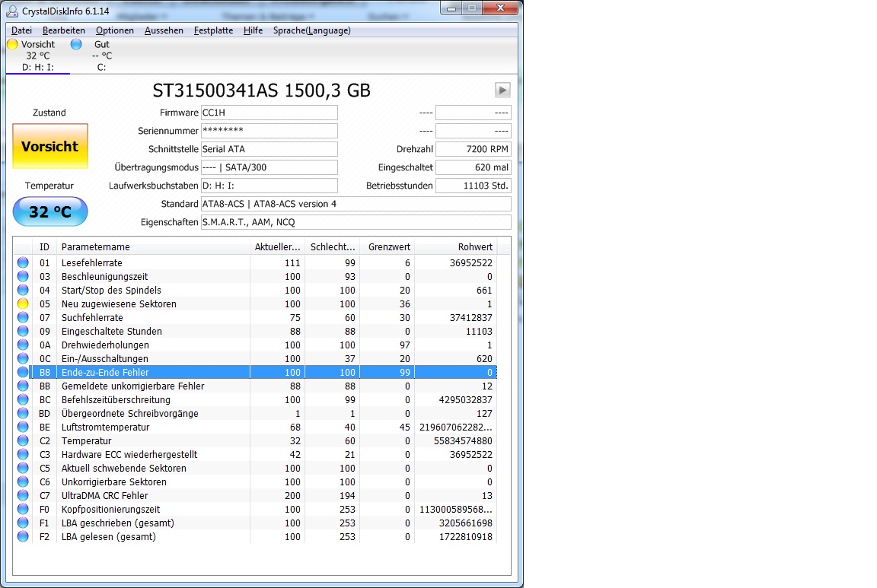Click the Schlecht column header
The height and width of the screenshot is (588, 877).
pos(333,247)
